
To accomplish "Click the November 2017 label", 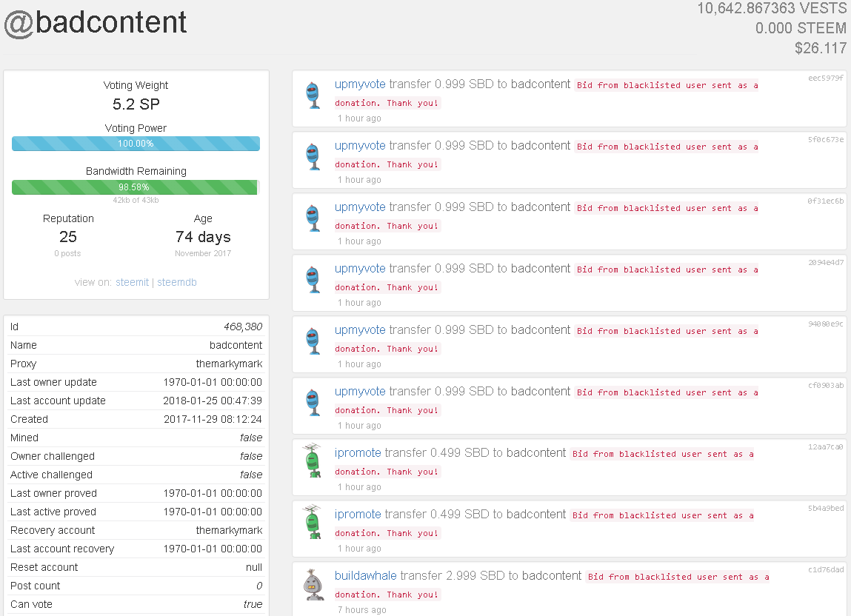I will tap(203, 253).
